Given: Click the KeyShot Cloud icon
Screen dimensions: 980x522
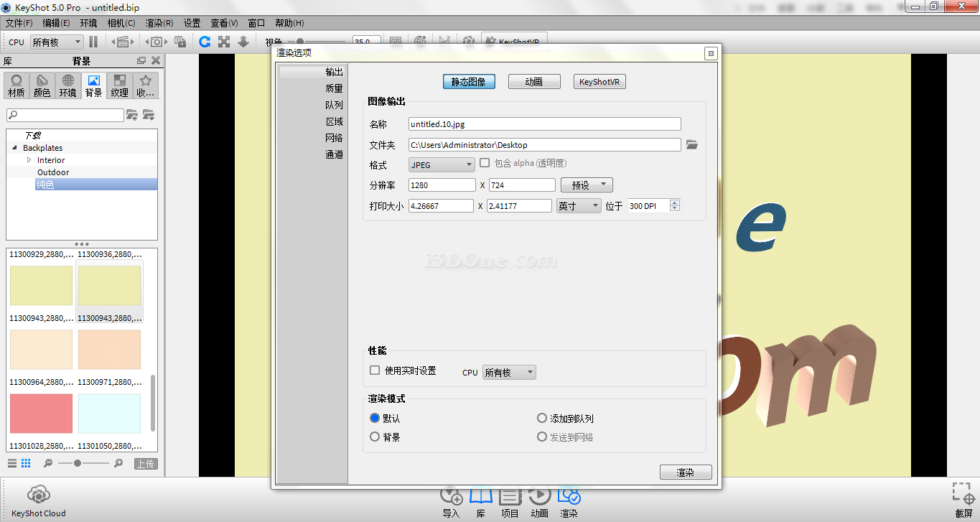Looking at the screenshot, I should click(x=38, y=495).
